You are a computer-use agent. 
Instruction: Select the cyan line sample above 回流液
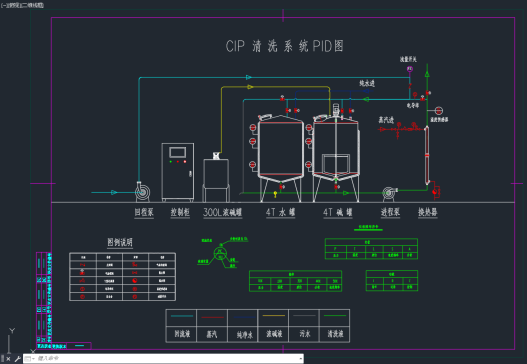pos(182,316)
